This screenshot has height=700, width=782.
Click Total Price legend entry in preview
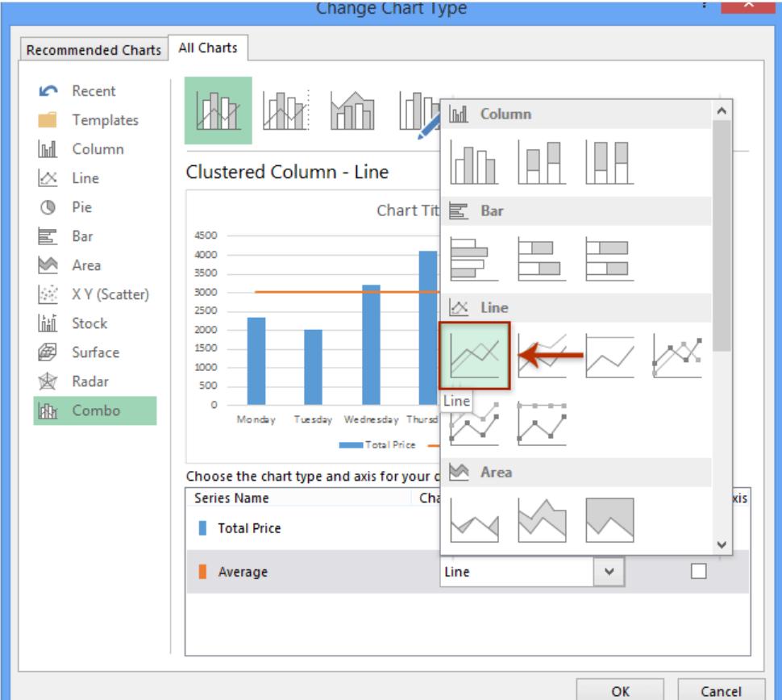377,444
